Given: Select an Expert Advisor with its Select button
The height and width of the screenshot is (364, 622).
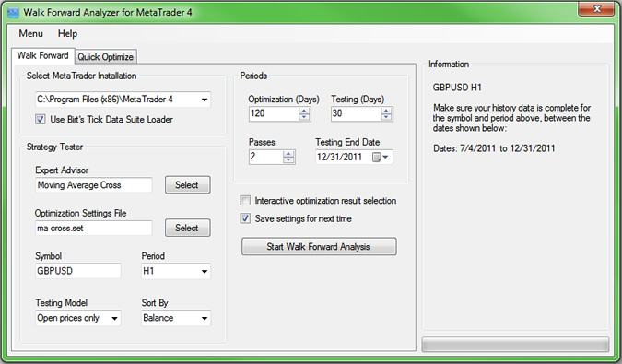Looking at the screenshot, I should [188, 185].
